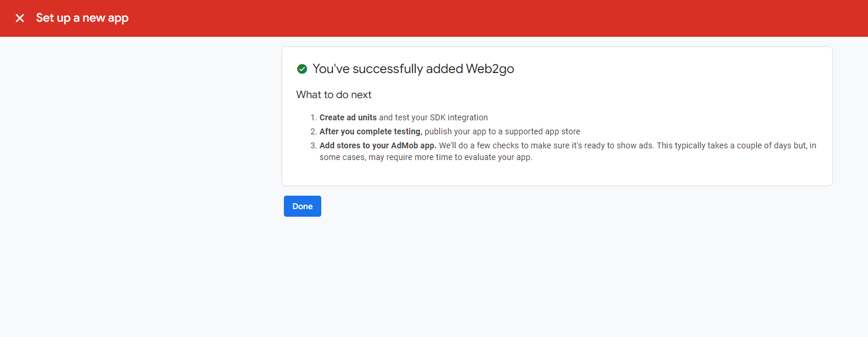Close the setup page with the X icon
The width and height of the screenshot is (868, 337).
[x=20, y=18]
